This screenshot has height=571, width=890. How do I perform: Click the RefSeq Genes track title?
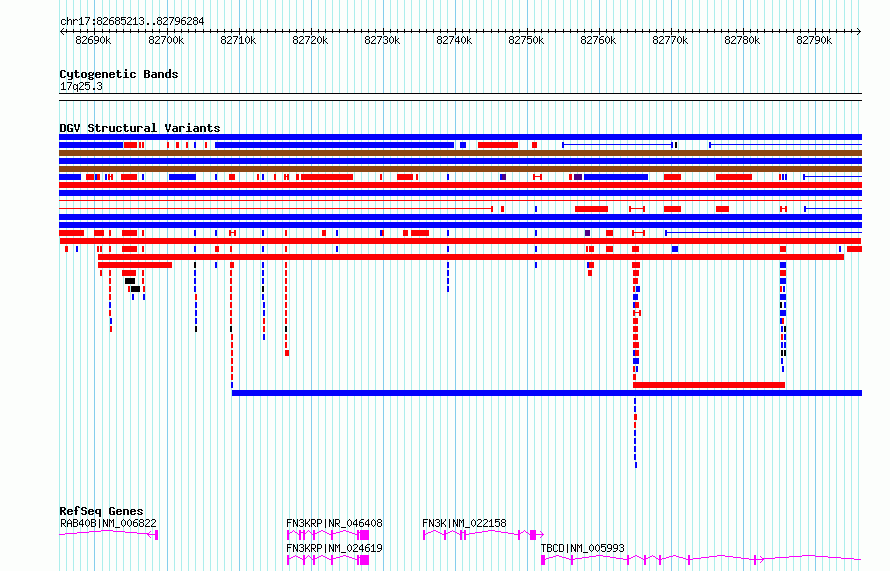pyautogui.click(x=101, y=511)
